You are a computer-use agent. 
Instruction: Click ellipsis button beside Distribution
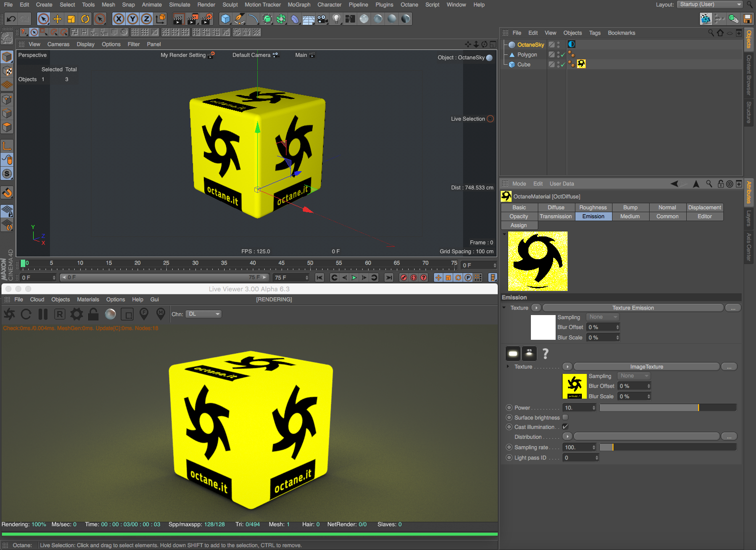pyautogui.click(x=729, y=437)
